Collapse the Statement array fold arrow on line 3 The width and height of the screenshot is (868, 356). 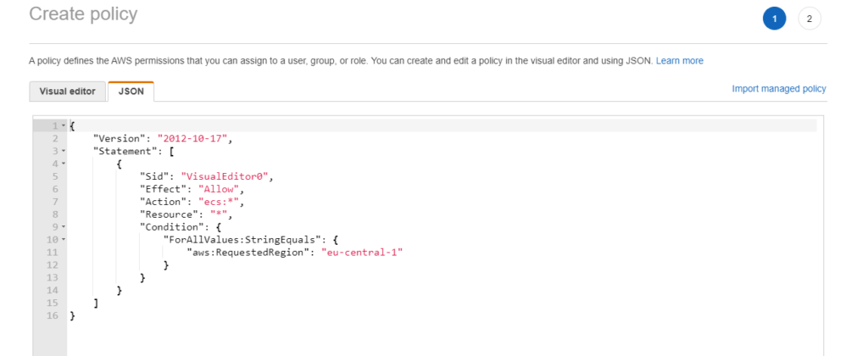(x=64, y=151)
